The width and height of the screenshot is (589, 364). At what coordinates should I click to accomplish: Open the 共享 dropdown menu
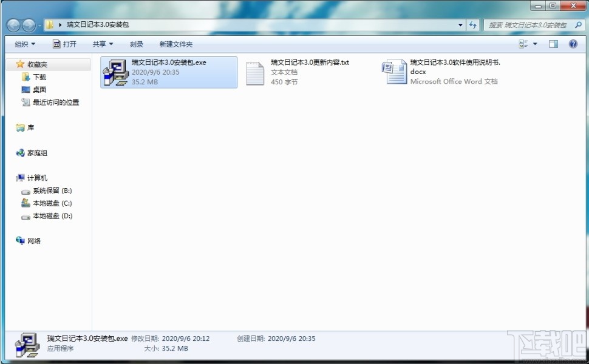click(x=103, y=44)
